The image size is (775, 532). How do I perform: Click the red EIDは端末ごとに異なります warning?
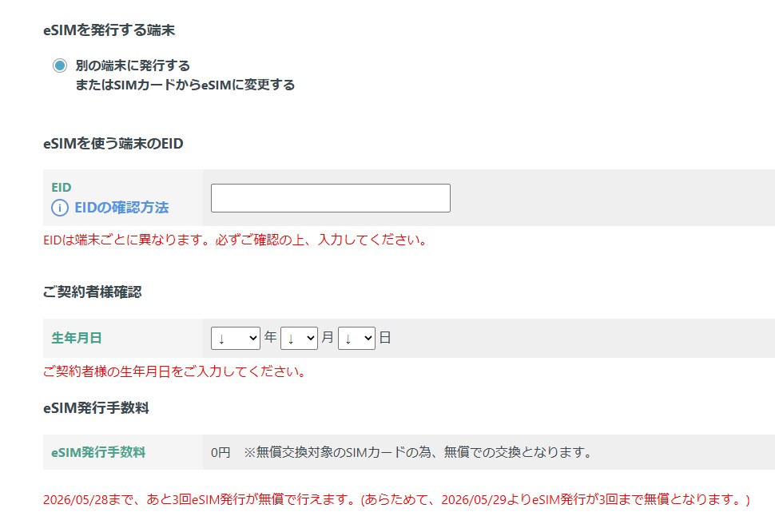(235, 240)
